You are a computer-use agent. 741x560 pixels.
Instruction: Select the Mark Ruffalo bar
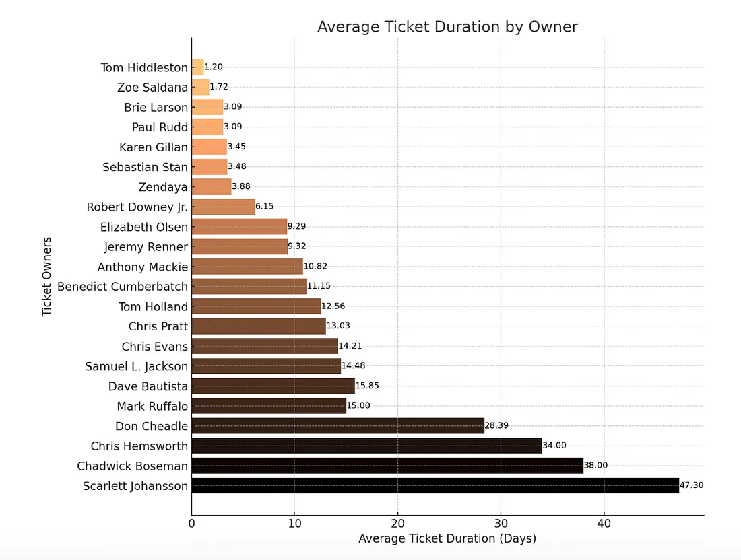coord(269,406)
